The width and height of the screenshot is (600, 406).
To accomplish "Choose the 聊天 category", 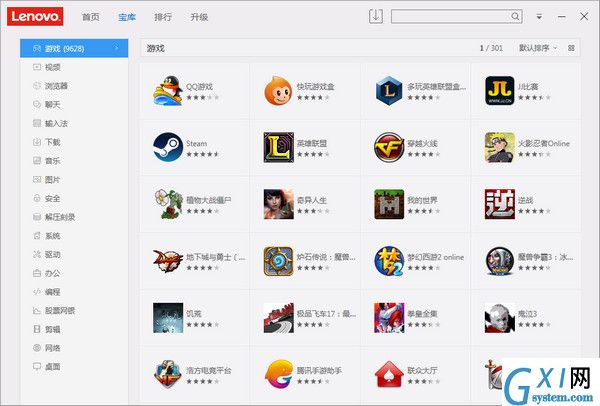I will pos(74,104).
